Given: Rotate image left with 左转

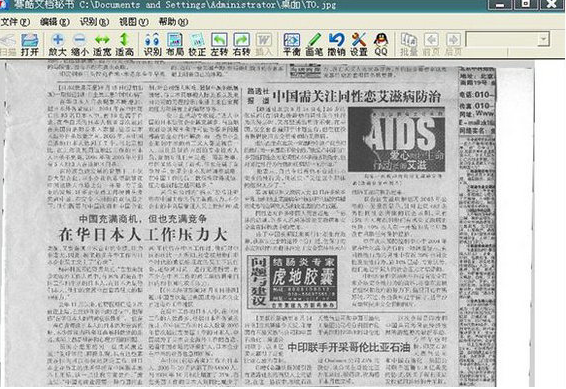Looking at the screenshot, I should pyautogui.click(x=219, y=45).
